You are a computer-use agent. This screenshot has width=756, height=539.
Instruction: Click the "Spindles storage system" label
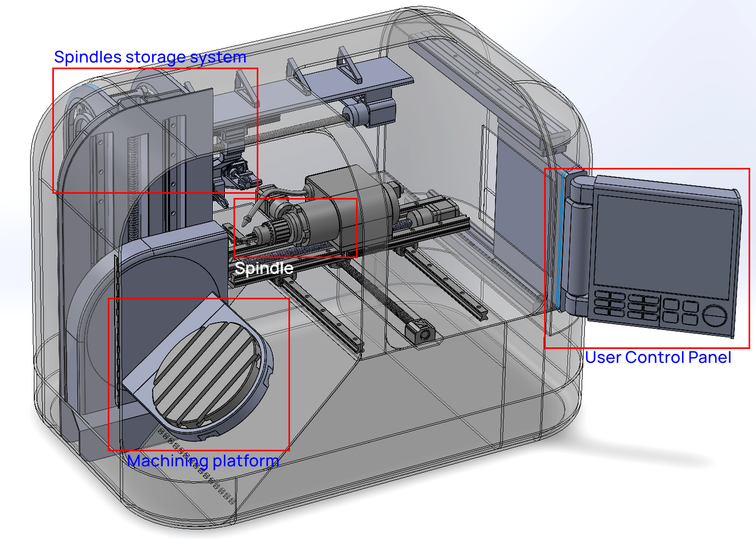click(x=150, y=57)
